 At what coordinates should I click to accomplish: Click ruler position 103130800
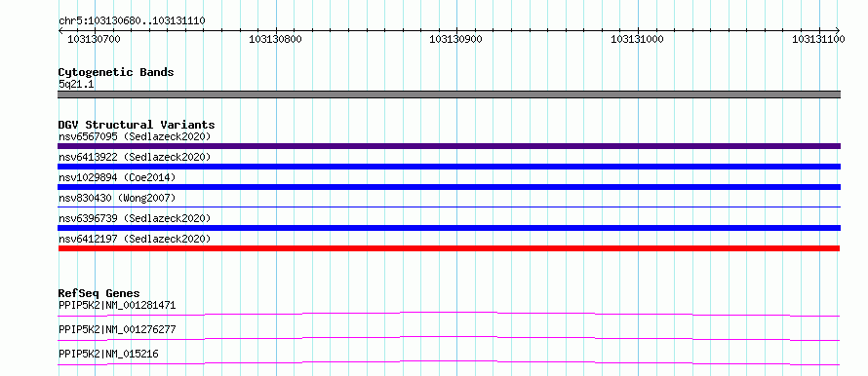pos(275,39)
